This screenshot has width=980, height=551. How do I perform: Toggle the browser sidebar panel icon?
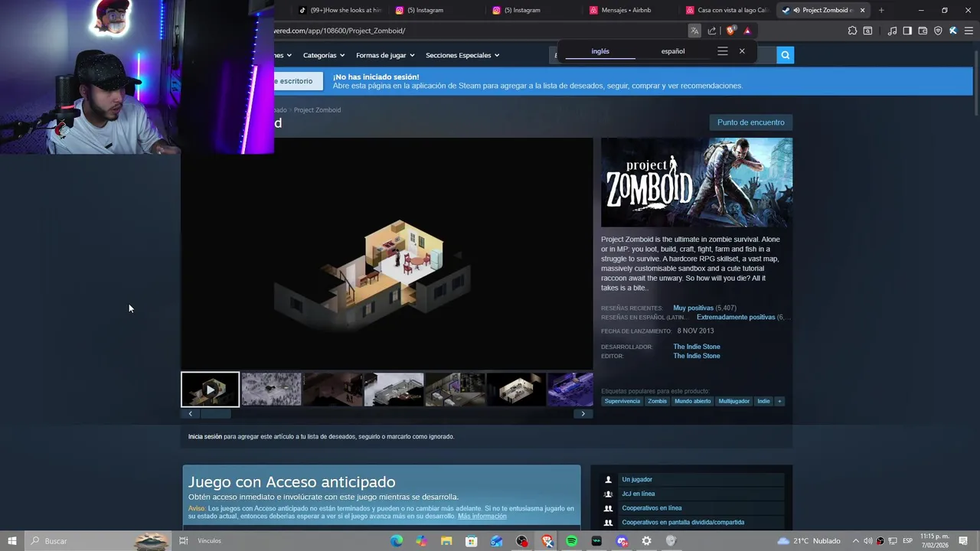(907, 31)
